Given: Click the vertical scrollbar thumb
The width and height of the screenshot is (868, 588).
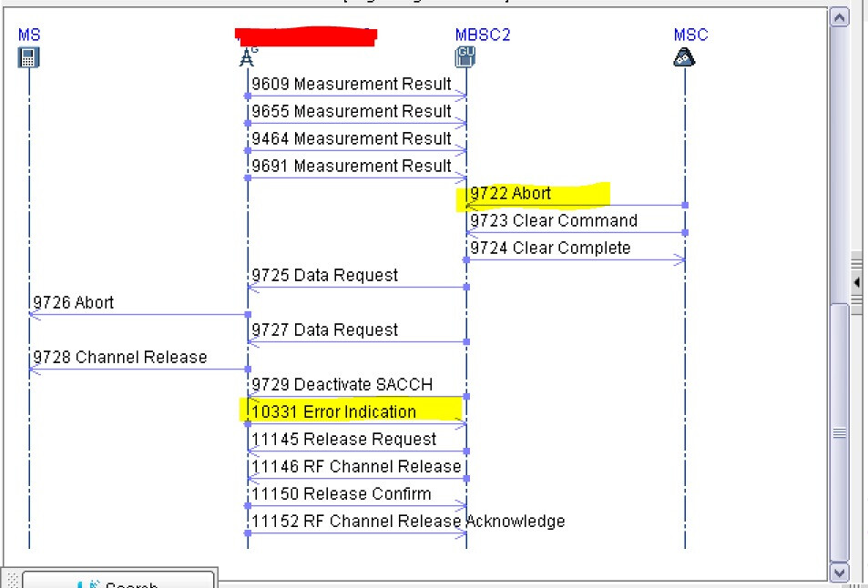Looking at the screenshot, I should coord(839,432).
